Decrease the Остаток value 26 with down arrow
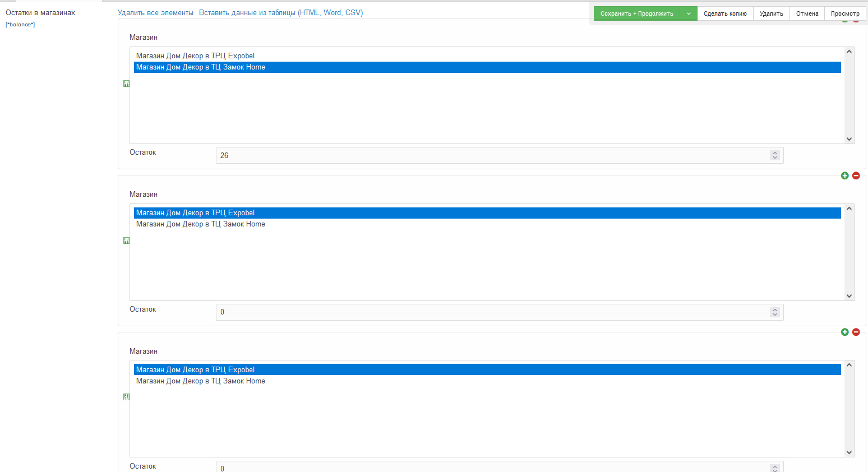868x472 pixels. (x=775, y=158)
